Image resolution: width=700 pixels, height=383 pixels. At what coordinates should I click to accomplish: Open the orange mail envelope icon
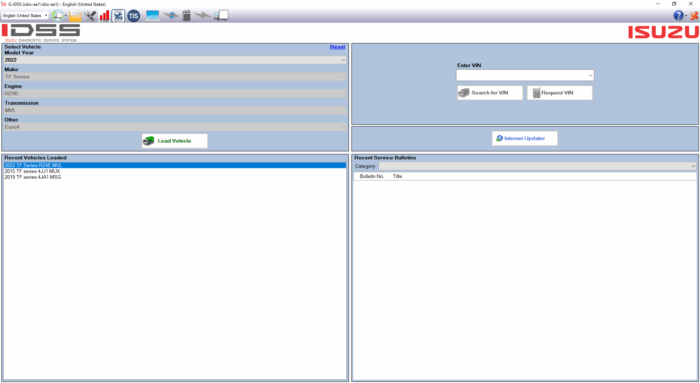tap(75, 16)
